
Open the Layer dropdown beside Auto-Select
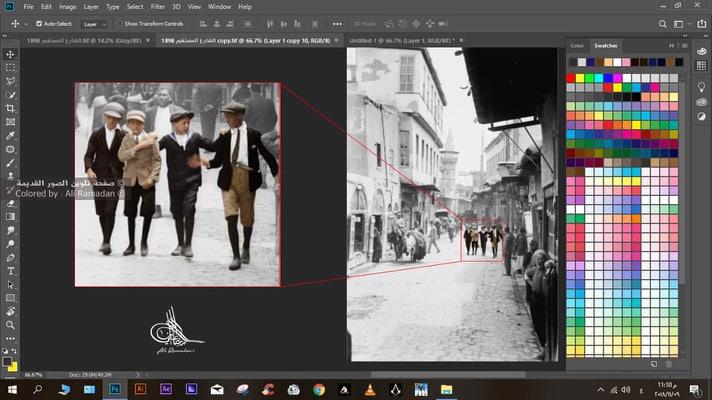[x=94, y=23]
